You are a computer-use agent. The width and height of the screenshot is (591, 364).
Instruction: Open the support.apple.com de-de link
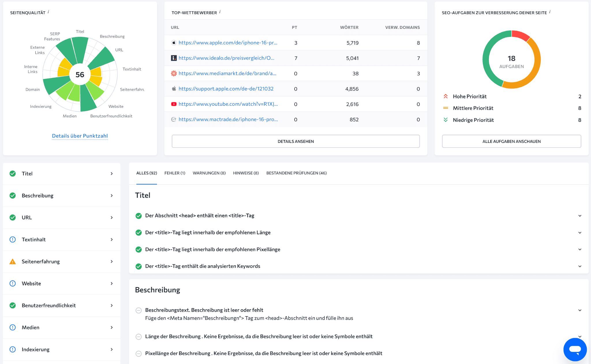click(226, 89)
